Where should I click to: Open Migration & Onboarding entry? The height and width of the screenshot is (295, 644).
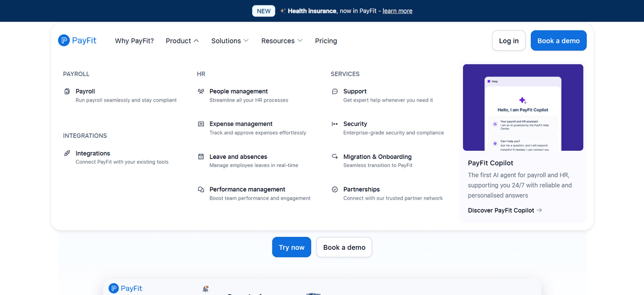coord(377,157)
